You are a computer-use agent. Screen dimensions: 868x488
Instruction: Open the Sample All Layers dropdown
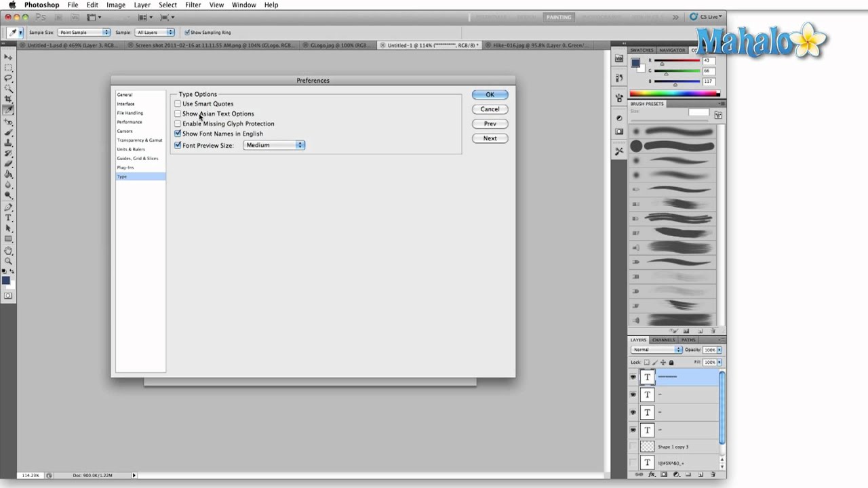(155, 32)
